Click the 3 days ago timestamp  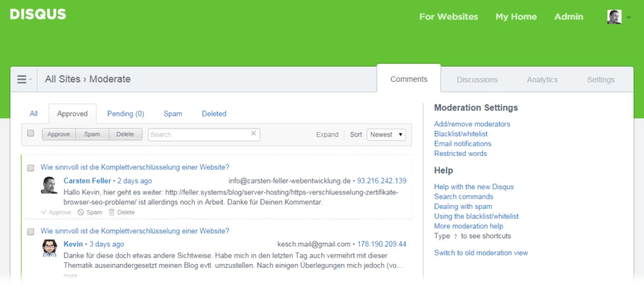click(x=106, y=244)
